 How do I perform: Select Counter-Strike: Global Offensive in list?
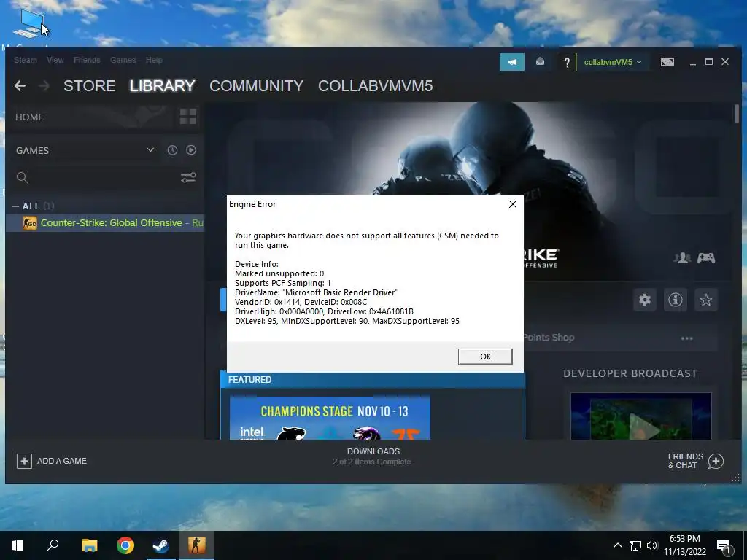click(x=107, y=223)
